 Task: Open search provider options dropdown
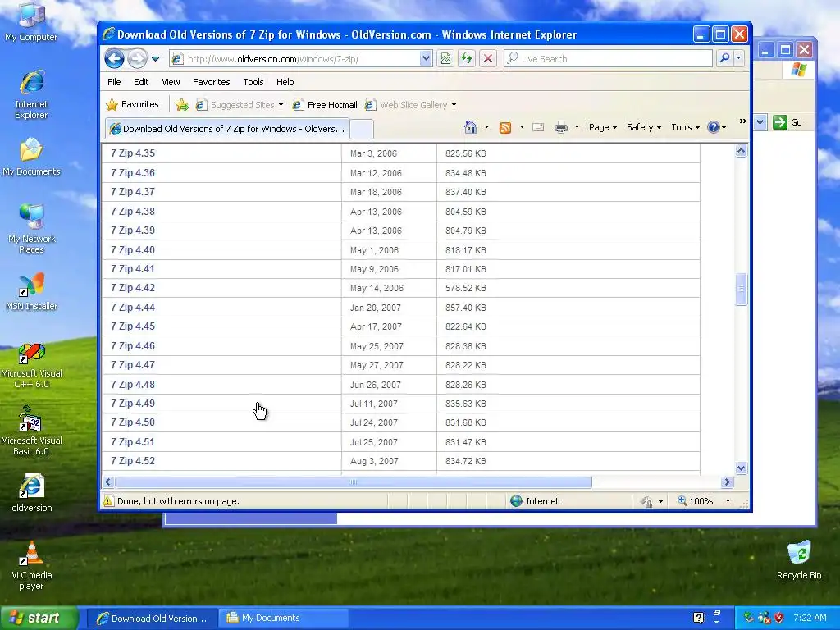(739, 58)
